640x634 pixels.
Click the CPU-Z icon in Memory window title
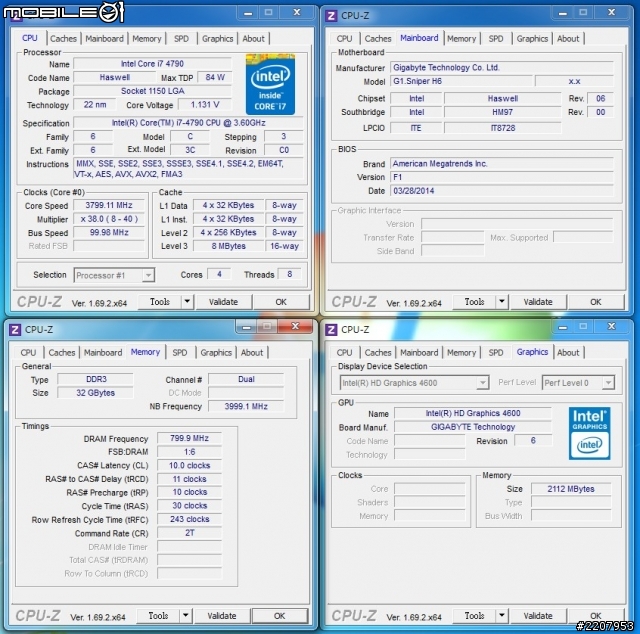coord(15,329)
